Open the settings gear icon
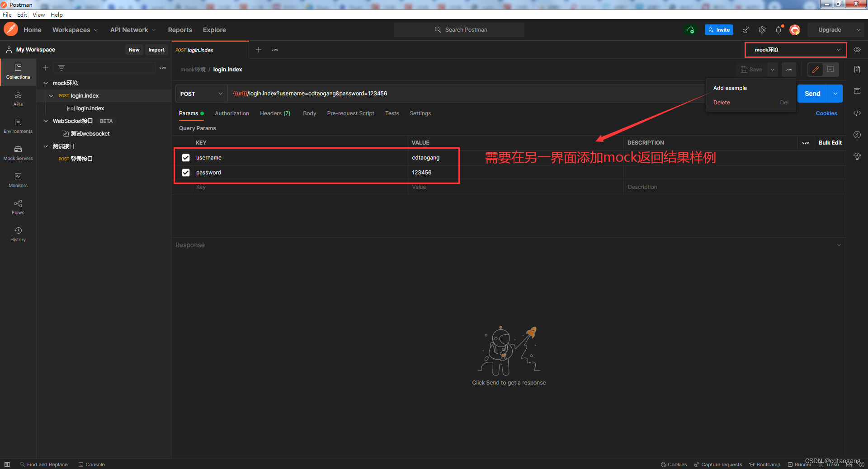Viewport: 868px width, 469px height. (762, 30)
